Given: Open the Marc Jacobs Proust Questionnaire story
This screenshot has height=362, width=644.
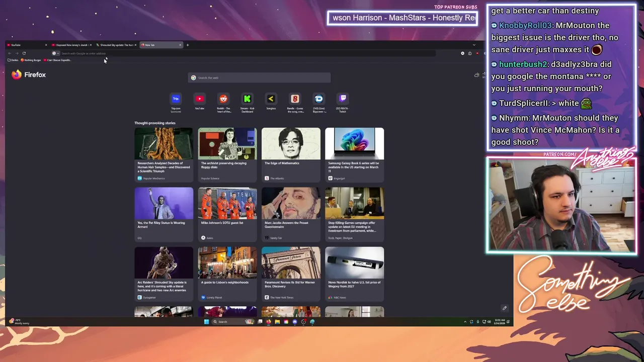Looking at the screenshot, I should [x=291, y=215].
